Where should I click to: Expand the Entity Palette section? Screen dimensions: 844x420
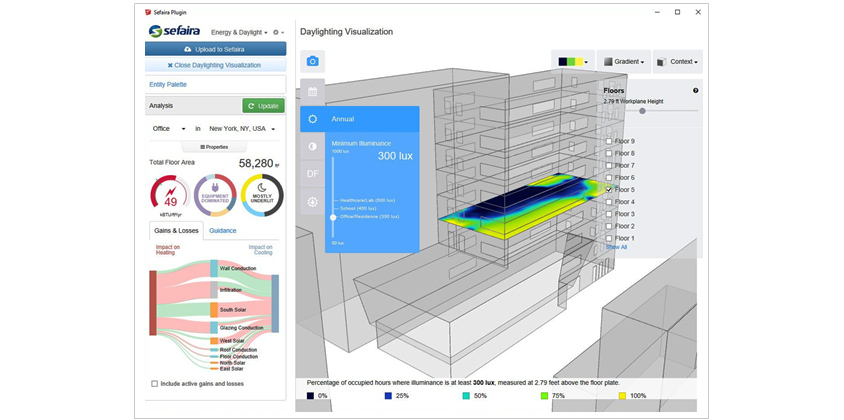click(x=215, y=85)
